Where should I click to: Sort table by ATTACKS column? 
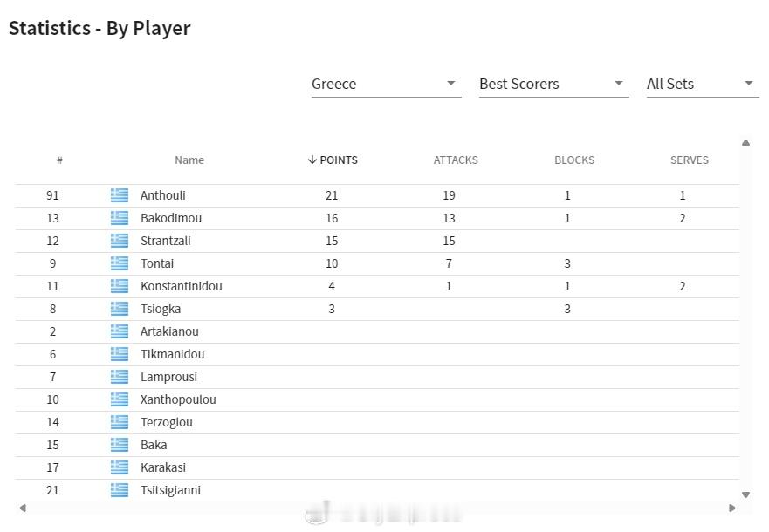pyautogui.click(x=456, y=160)
